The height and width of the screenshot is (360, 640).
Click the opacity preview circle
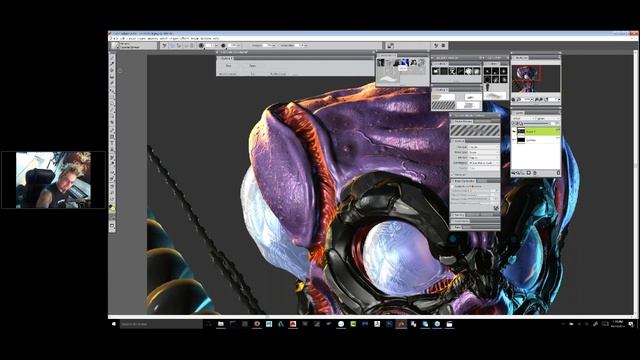[x=223, y=45]
